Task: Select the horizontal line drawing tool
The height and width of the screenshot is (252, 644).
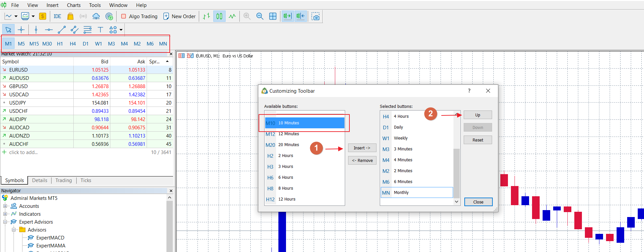Action: [49, 30]
